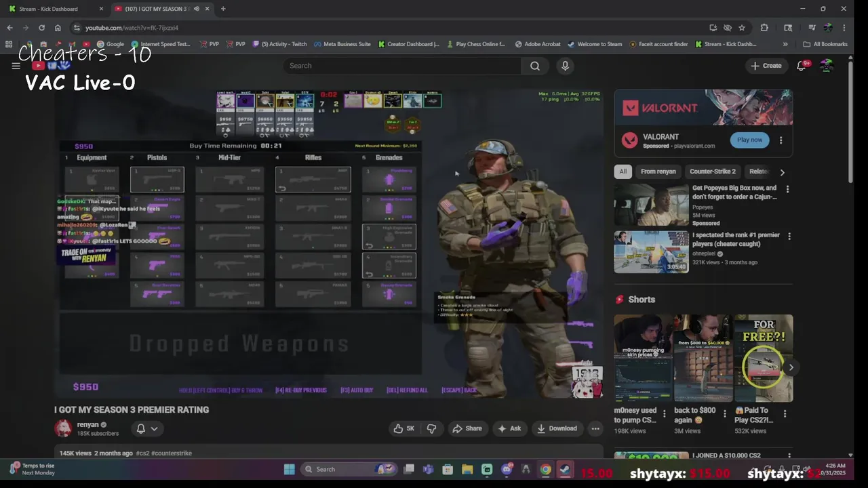Dislike the video with thumbs down
Image resolution: width=868 pixels, height=488 pixels.
point(431,428)
